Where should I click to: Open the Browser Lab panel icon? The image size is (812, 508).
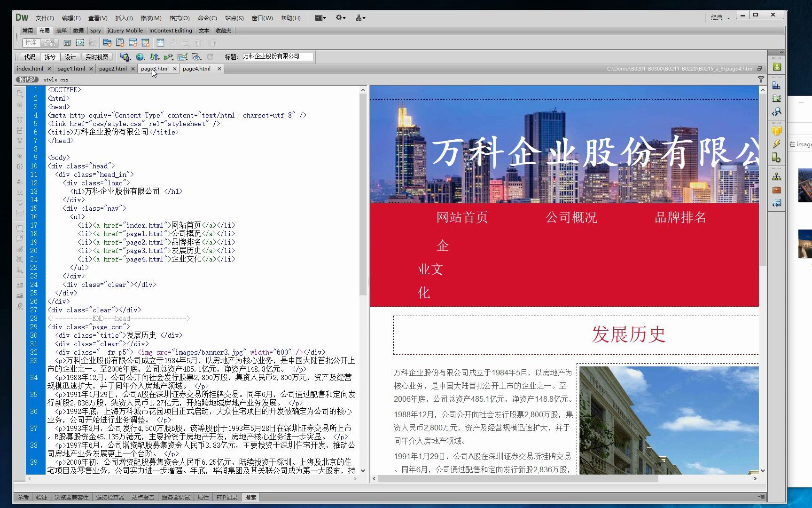(x=777, y=67)
